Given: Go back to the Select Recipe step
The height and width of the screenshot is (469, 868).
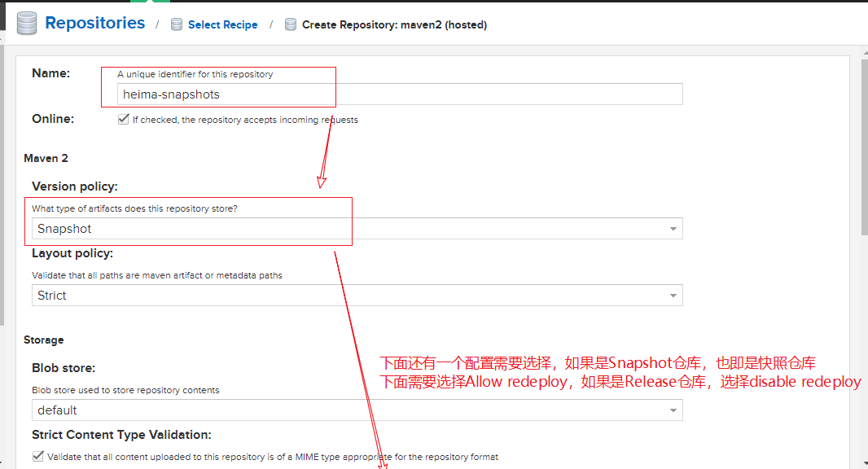Looking at the screenshot, I should click(222, 24).
